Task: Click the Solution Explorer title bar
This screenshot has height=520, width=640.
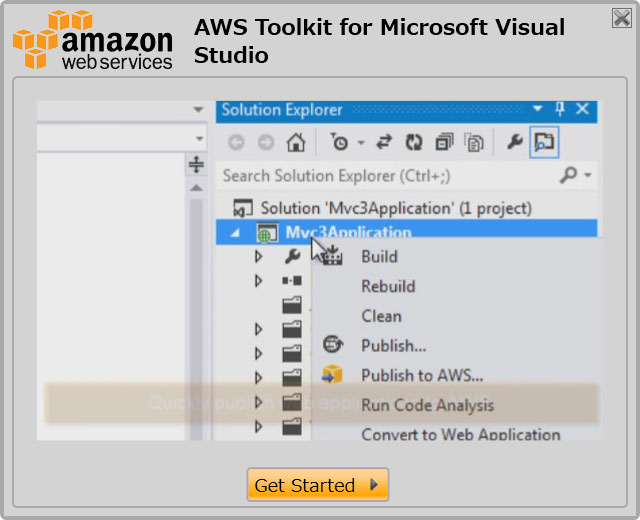Action: coord(406,110)
